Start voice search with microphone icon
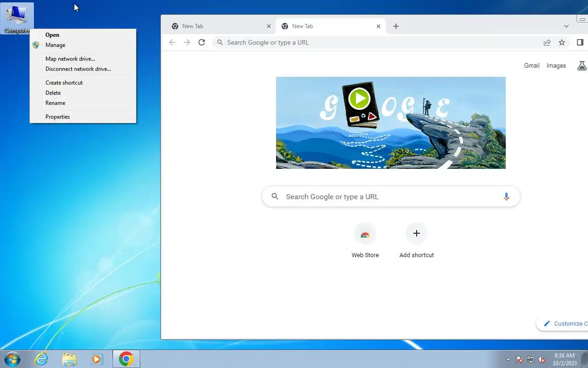Viewport: 588px width, 368px height. click(x=506, y=196)
